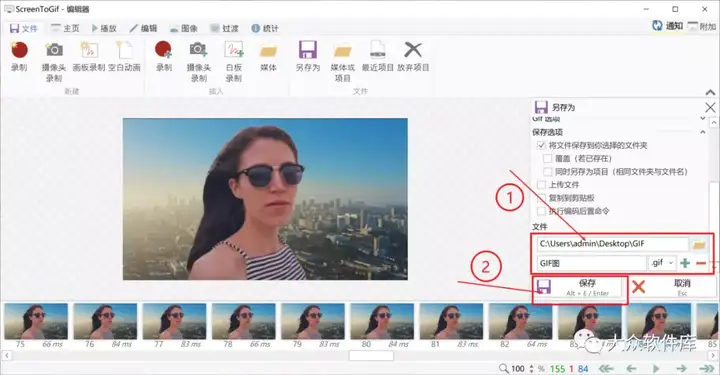This screenshot has width=720, height=375.
Task: Click the file name field GIF图
Action: pos(591,263)
